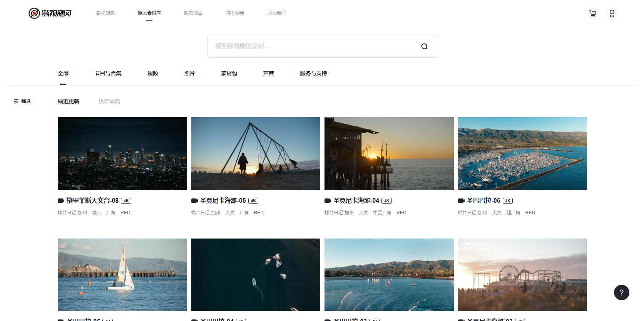This screenshot has width=644, height=321.
Task: Click the search magnifier icon
Action: click(x=424, y=47)
